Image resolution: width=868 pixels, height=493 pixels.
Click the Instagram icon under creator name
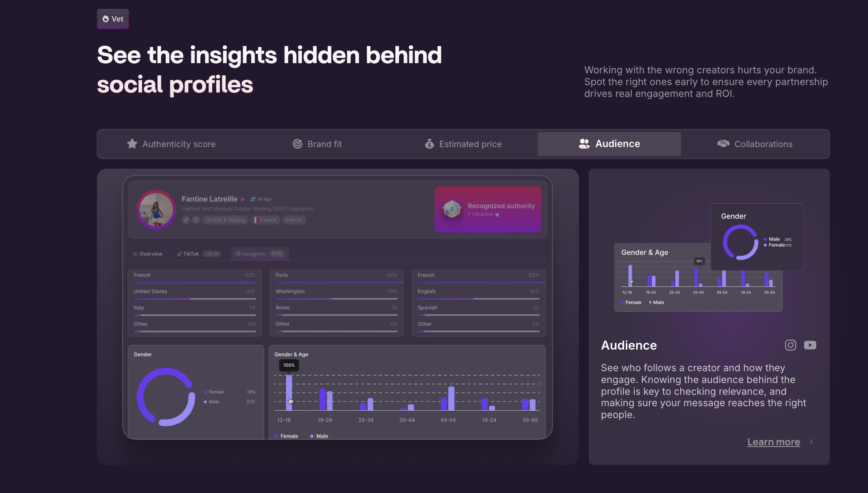(x=196, y=220)
